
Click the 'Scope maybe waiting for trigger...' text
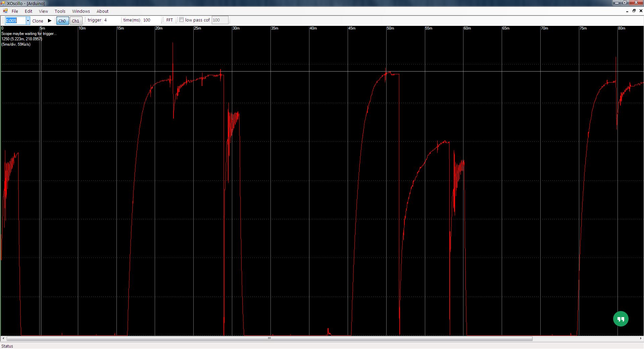click(29, 34)
